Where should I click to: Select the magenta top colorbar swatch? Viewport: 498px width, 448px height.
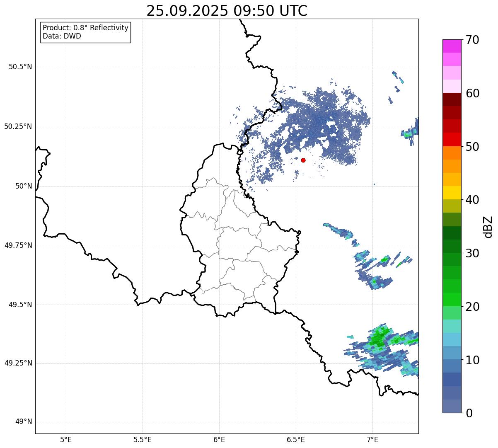452,46
